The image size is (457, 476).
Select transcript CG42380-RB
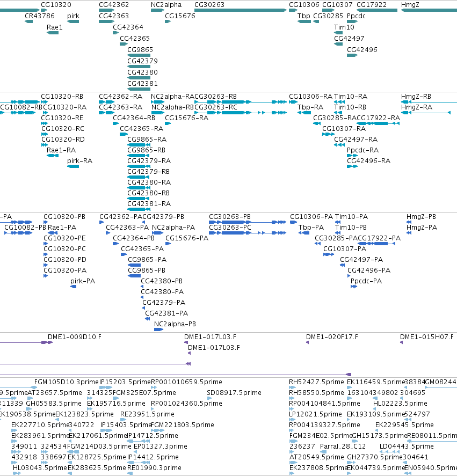[x=148, y=193]
